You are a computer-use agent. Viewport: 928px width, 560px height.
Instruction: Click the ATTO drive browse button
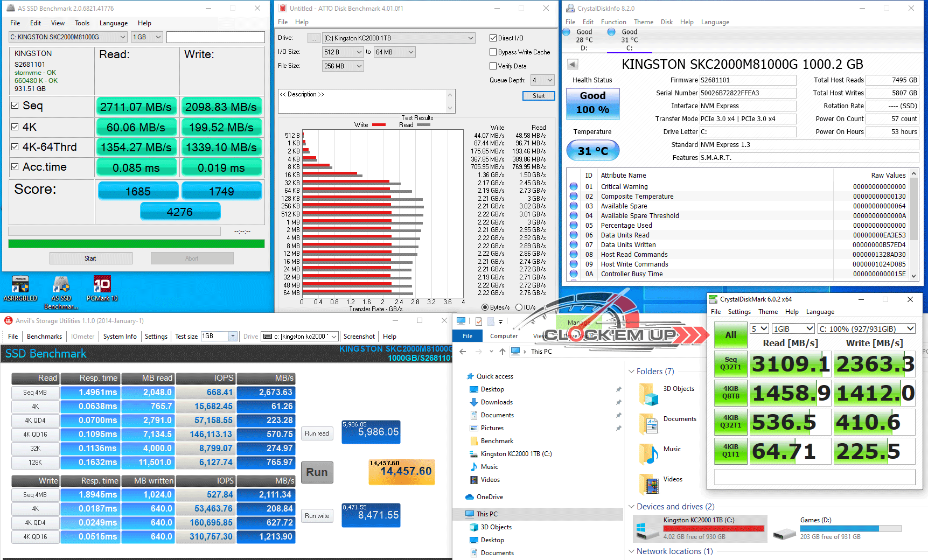coord(313,38)
